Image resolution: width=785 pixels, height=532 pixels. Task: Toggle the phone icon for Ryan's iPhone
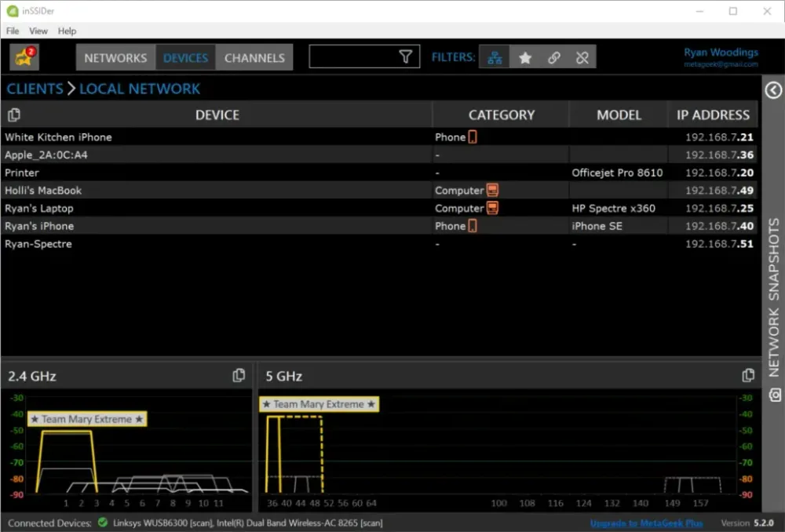click(x=473, y=226)
